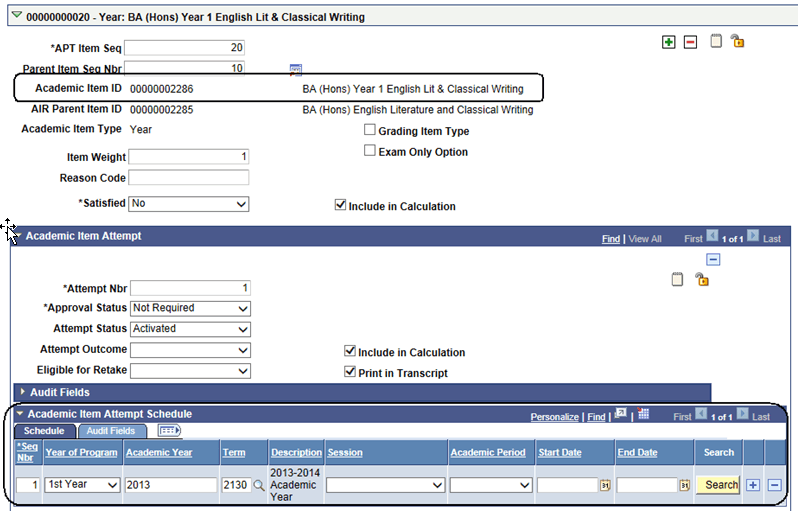Image resolution: width=802 pixels, height=513 pixels.
Task: Collapse the 00000000020 Year item header
Action: pyautogui.click(x=17, y=15)
